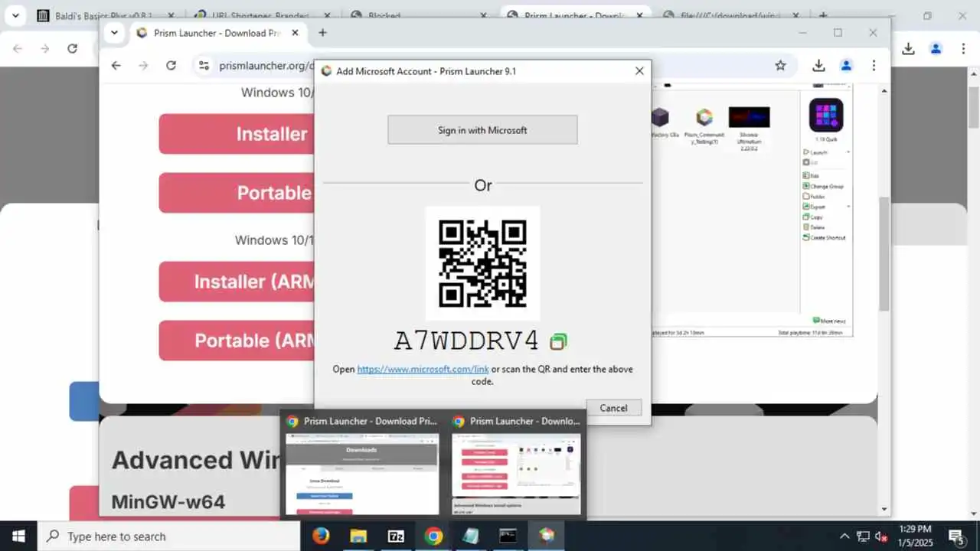
Task: Click Sign in with Microsoft
Action: pos(482,130)
